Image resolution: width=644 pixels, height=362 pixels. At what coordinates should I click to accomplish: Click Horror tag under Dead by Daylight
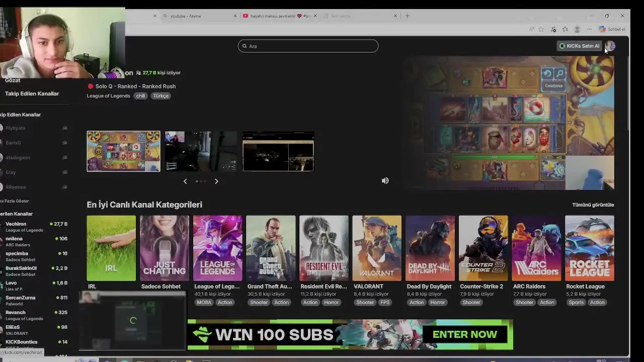point(437,303)
